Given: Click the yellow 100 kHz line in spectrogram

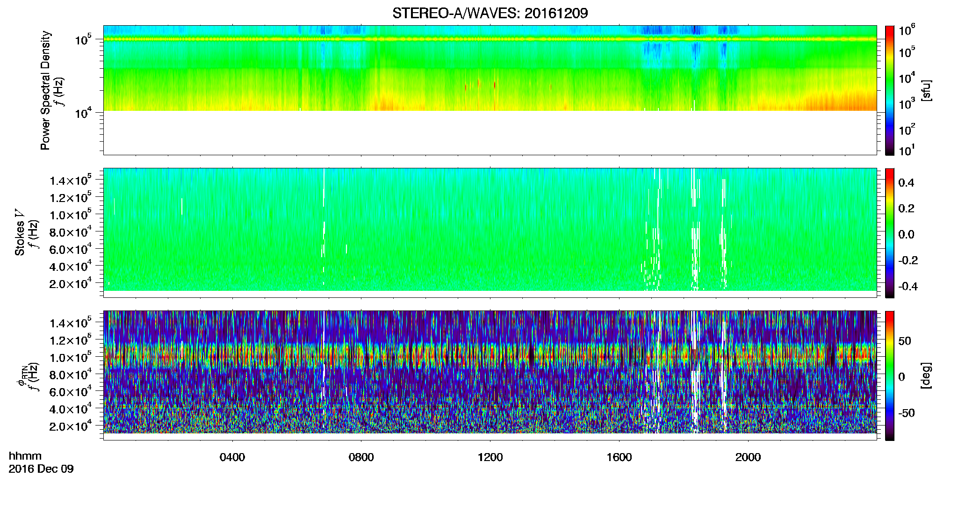Looking at the screenshot, I should [490, 39].
